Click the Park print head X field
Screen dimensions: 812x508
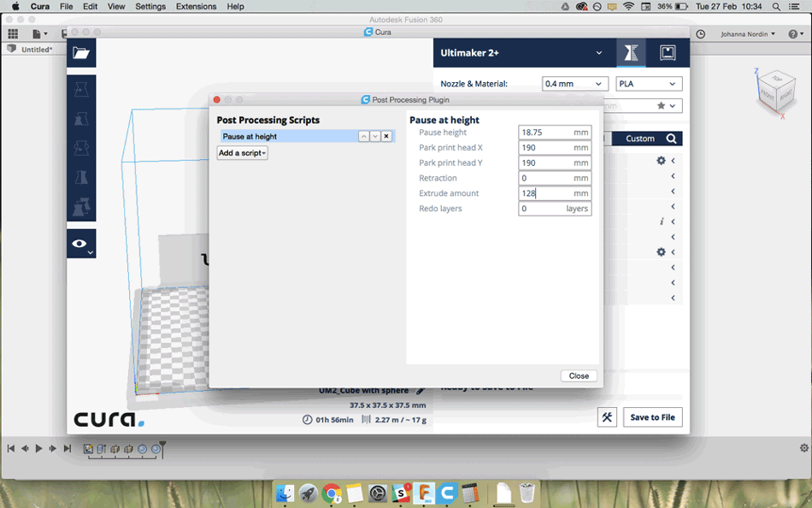coord(555,148)
